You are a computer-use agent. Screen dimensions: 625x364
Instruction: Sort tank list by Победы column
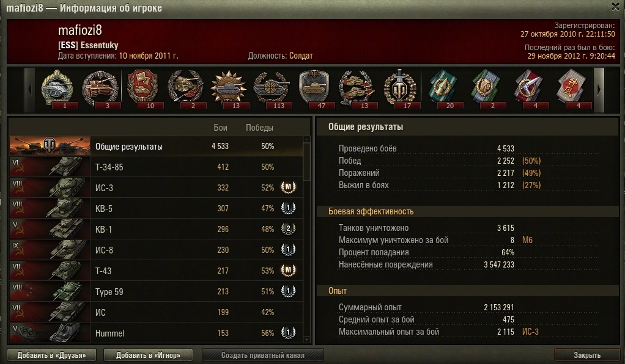click(x=259, y=128)
